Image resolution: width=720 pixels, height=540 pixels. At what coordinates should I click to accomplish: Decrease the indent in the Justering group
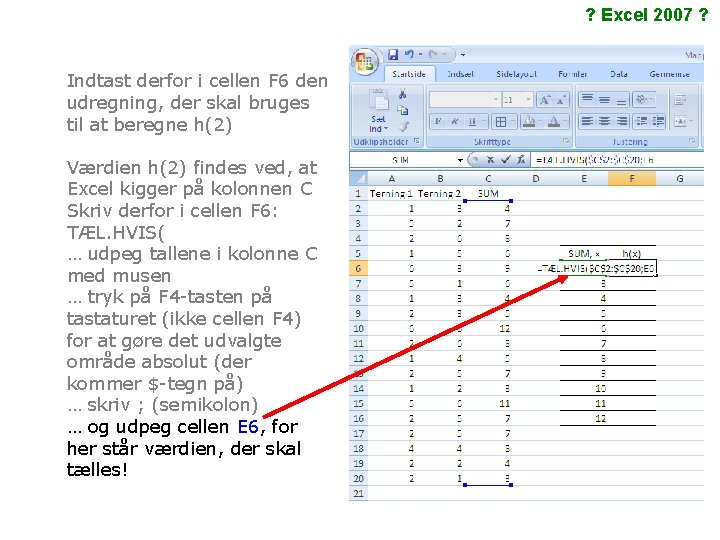click(642, 122)
